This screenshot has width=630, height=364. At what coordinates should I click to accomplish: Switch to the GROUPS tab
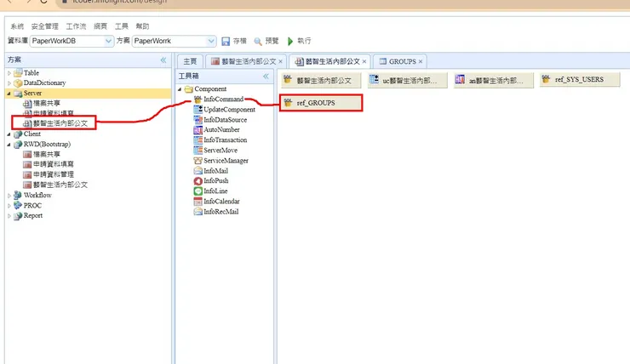(402, 61)
